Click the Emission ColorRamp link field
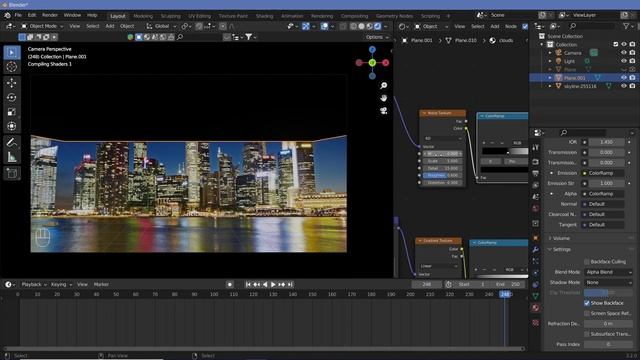Image resolution: width=640 pixels, height=360 pixels. pos(603,173)
